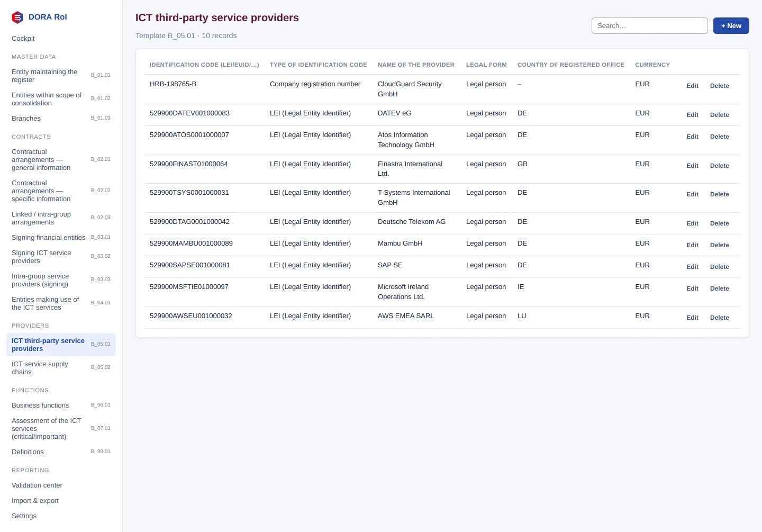Go to Import & export
Screen dimensions: 762x532
point(61,501)
